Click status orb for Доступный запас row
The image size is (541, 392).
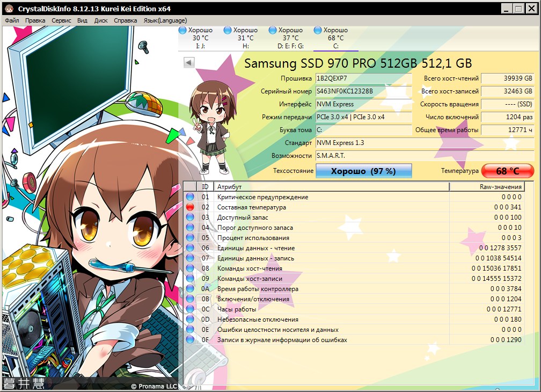tap(190, 217)
